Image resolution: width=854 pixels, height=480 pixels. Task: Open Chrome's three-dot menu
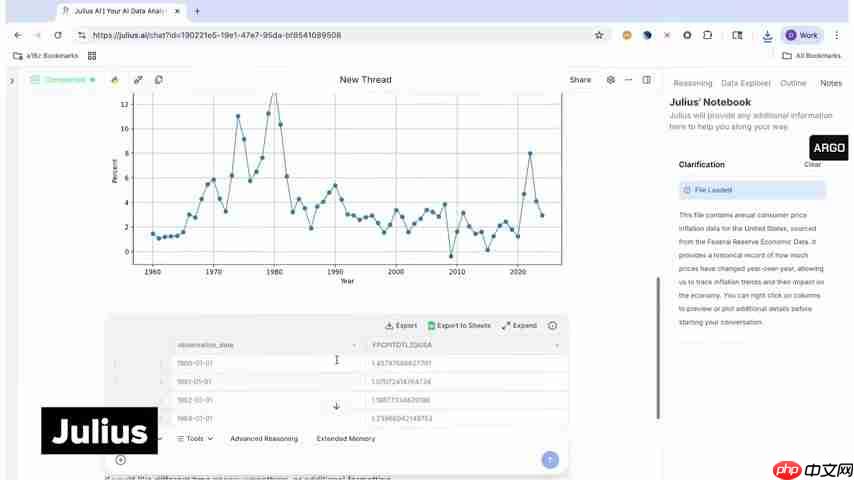(837, 35)
